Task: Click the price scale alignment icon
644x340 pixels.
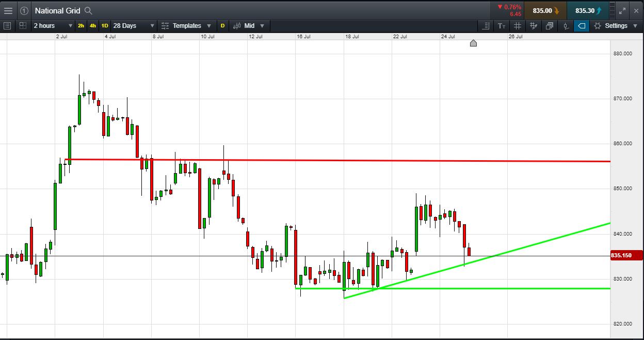Action: pyautogui.click(x=486, y=25)
